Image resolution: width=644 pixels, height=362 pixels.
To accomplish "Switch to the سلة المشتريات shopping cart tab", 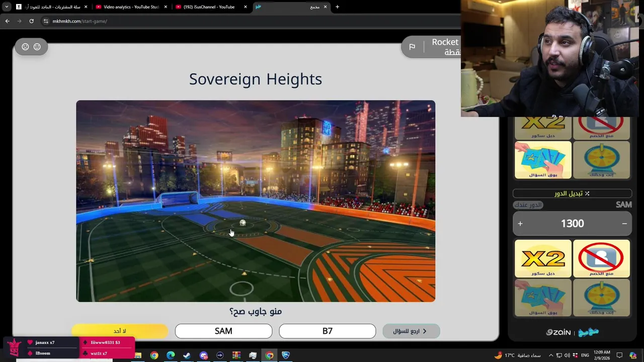I will [50, 7].
